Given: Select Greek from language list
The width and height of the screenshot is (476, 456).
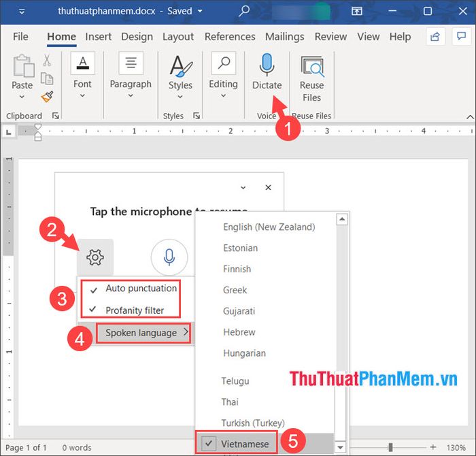Looking at the screenshot, I should (x=235, y=290).
